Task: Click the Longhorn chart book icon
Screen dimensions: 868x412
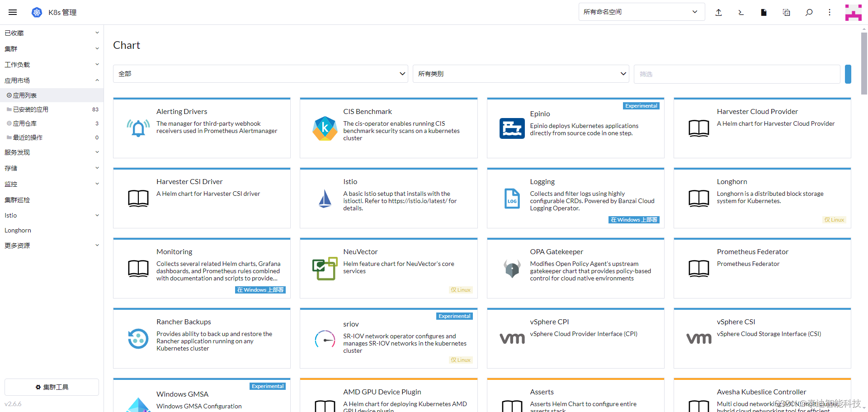Action: point(699,199)
